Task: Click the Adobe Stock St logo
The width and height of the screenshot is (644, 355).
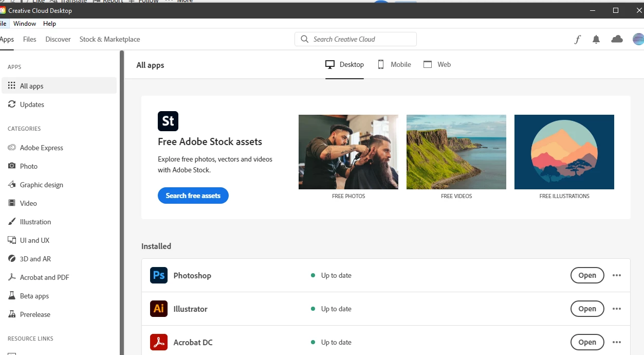Action: 168,121
